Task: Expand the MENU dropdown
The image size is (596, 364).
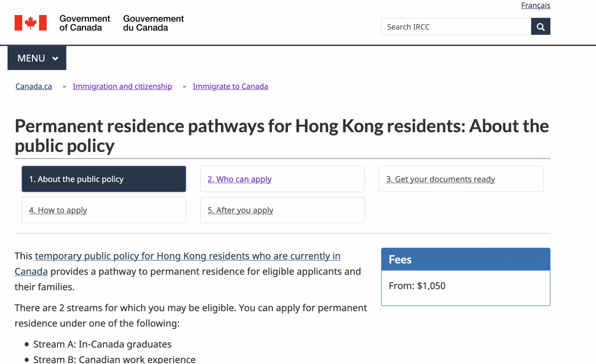Action: coord(37,58)
